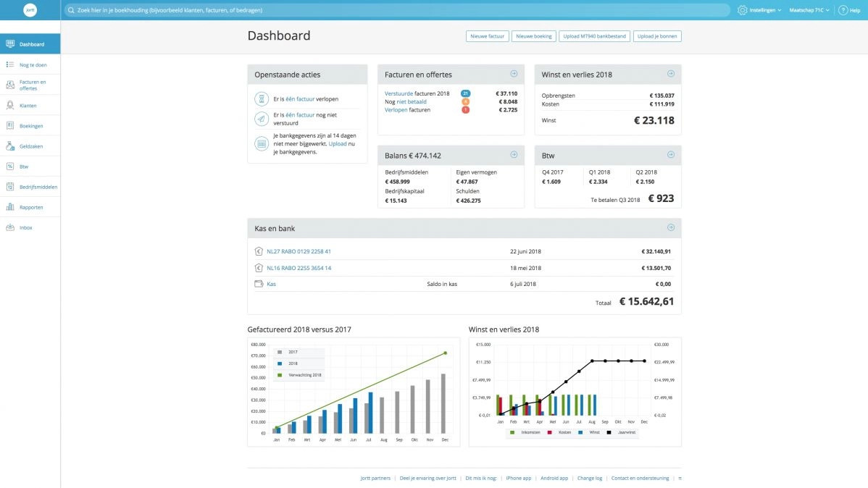
Task: Click the Klanten sidebar icon
Action: [x=10, y=105]
